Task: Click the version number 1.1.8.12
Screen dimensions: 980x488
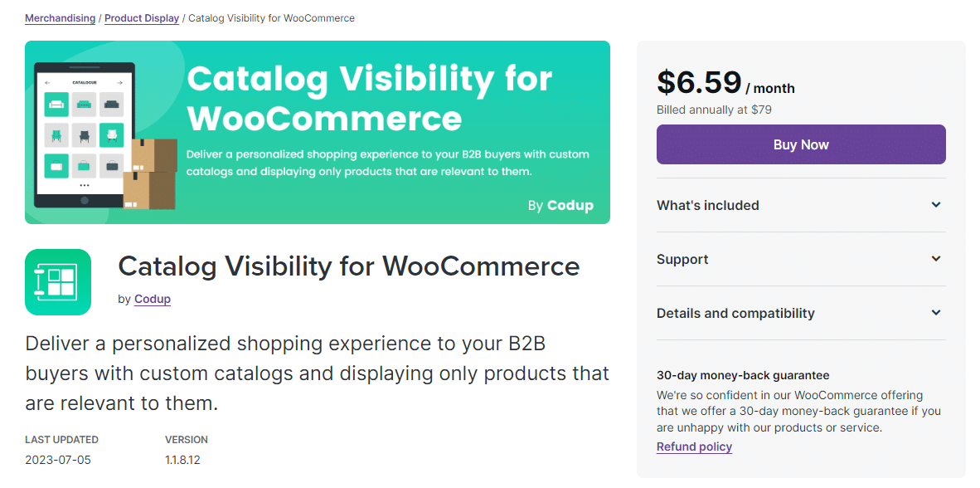Action: click(182, 459)
